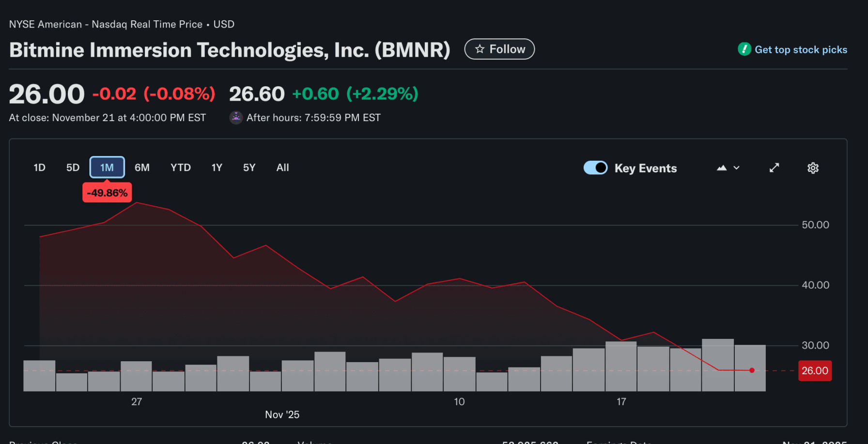Expand chart to full screen
The height and width of the screenshot is (444, 868).
(774, 168)
